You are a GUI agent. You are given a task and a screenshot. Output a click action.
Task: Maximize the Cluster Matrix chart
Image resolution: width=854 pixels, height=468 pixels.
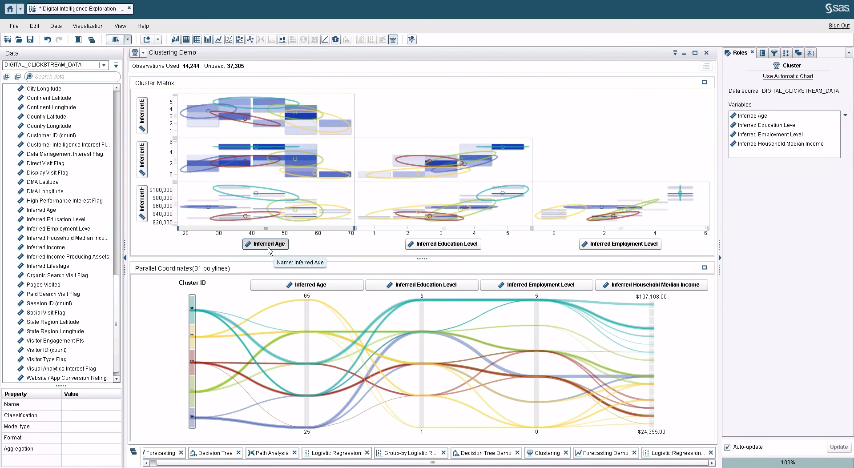705,82
